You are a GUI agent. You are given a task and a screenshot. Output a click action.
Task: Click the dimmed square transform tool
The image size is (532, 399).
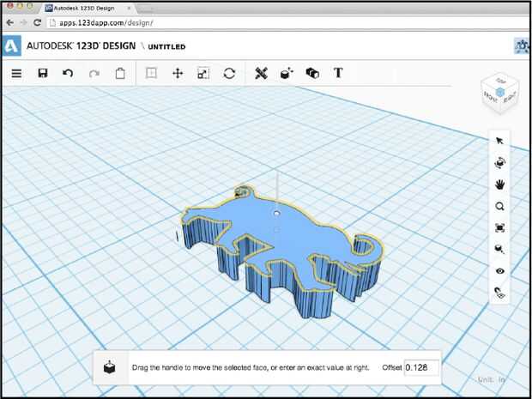coord(151,73)
